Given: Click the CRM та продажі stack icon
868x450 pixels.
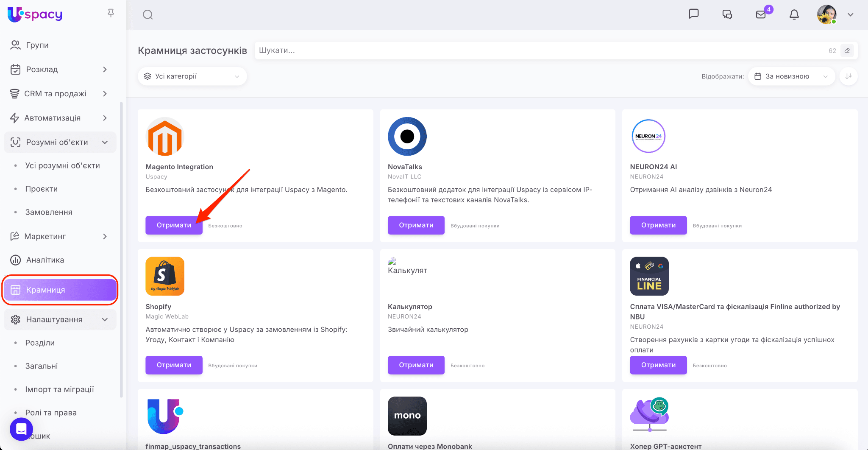Looking at the screenshot, I should tap(14, 94).
